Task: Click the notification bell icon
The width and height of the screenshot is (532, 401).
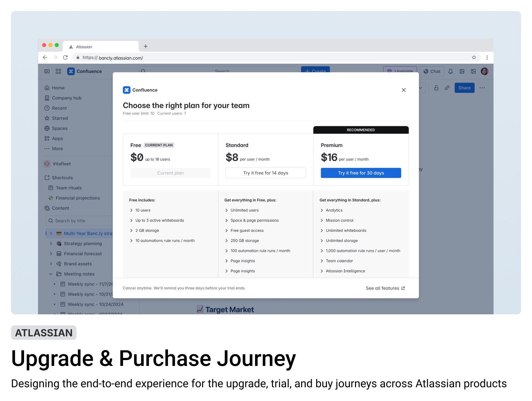Action: coord(450,71)
